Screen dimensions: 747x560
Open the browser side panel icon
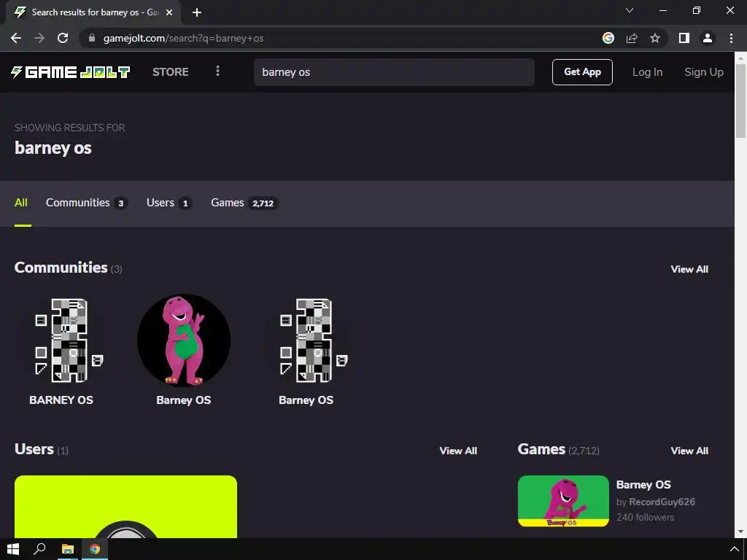coord(684,38)
